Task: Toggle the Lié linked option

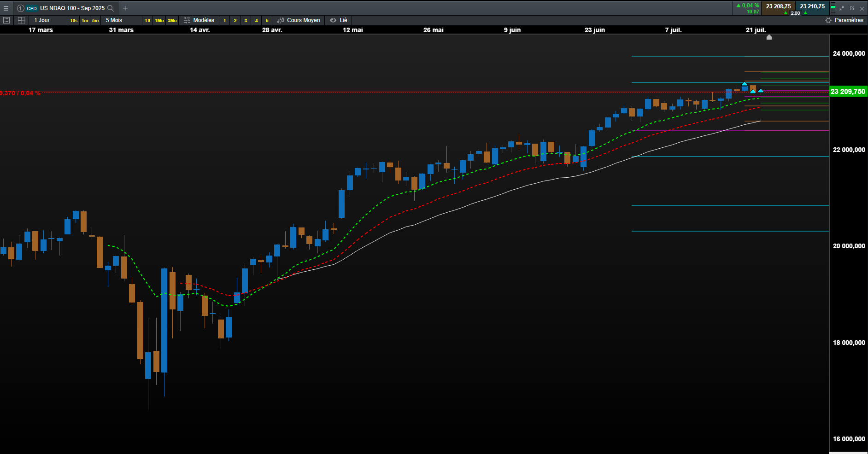Action: click(x=343, y=20)
